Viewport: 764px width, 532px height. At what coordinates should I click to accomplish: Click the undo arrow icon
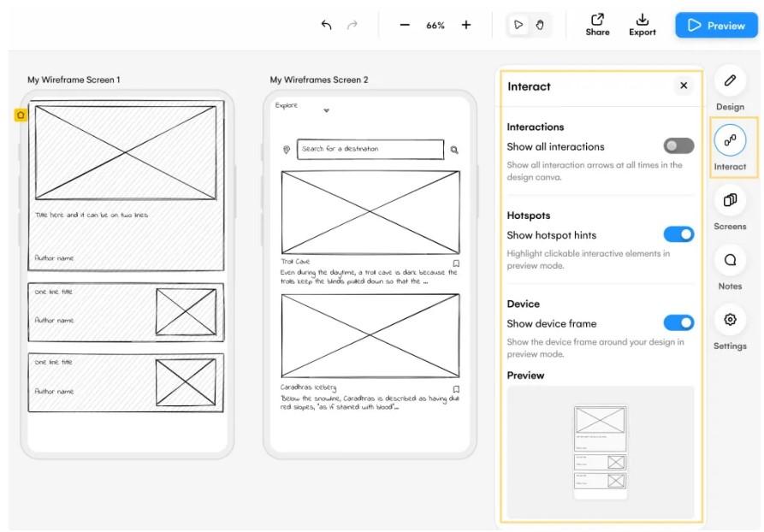326,26
